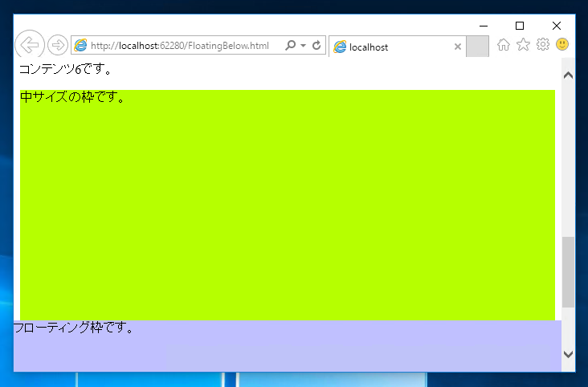The width and height of the screenshot is (588, 387).
Task: Go forward with the Forward arrow button
Action: [x=58, y=46]
